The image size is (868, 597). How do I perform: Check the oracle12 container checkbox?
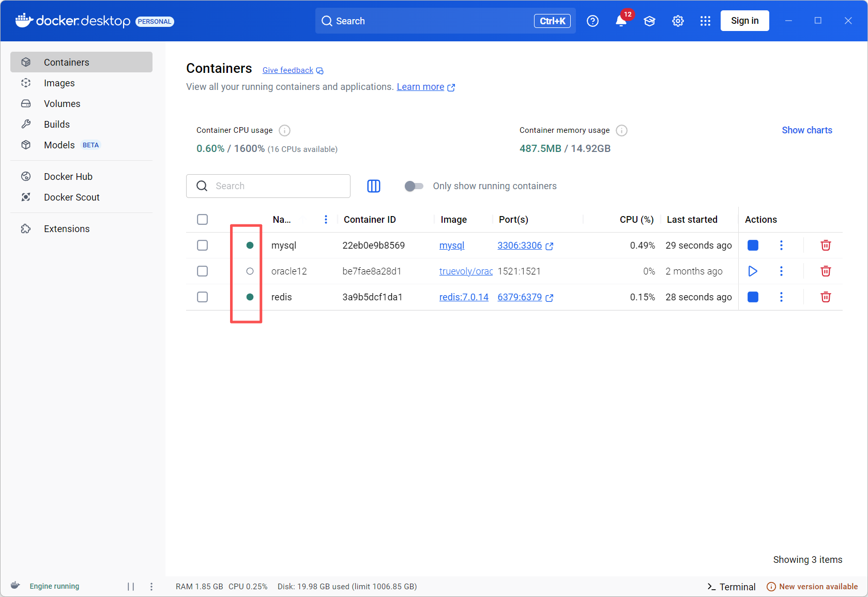pyautogui.click(x=202, y=271)
